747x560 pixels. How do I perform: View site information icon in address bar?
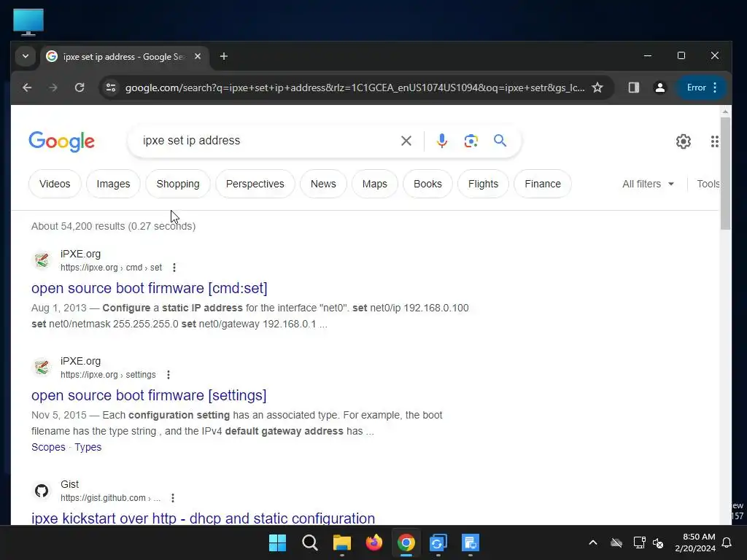pyautogui.click(x=111, y=87)
